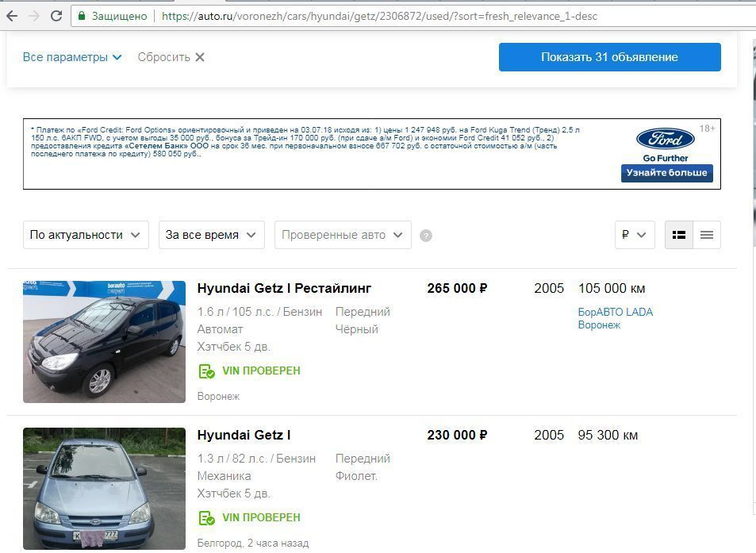Open the По актуальности sort dropdown

click(86, 235)
